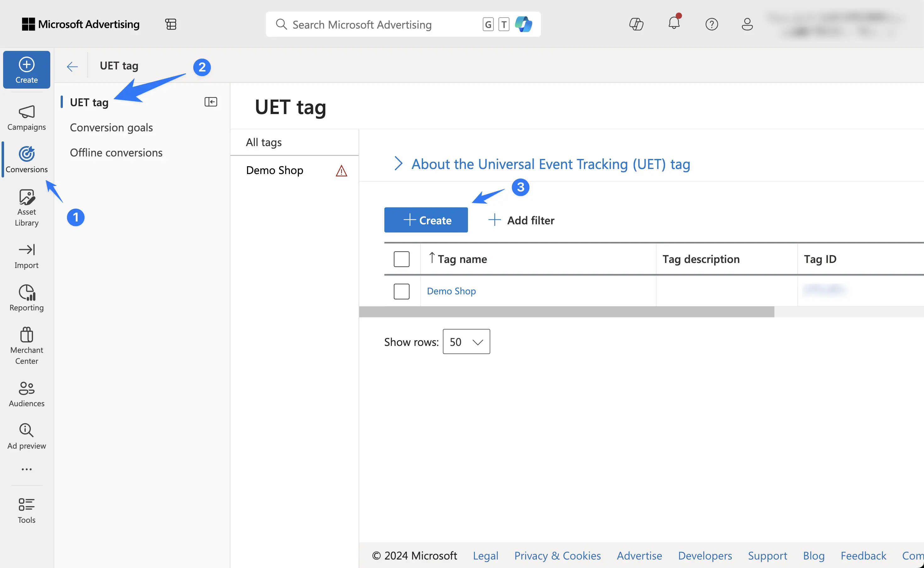
Task: Click the Tag ID column header
Action: click(820, 259)
